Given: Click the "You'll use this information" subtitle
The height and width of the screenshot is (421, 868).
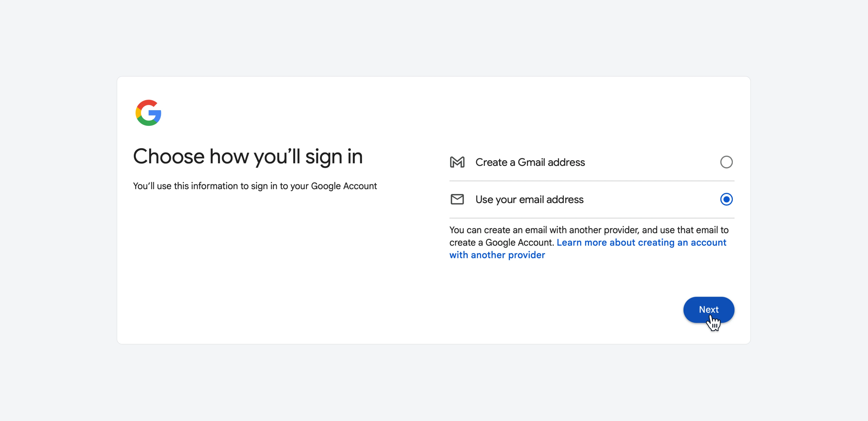Looking at the screenshot, I should tap(255, 186).
